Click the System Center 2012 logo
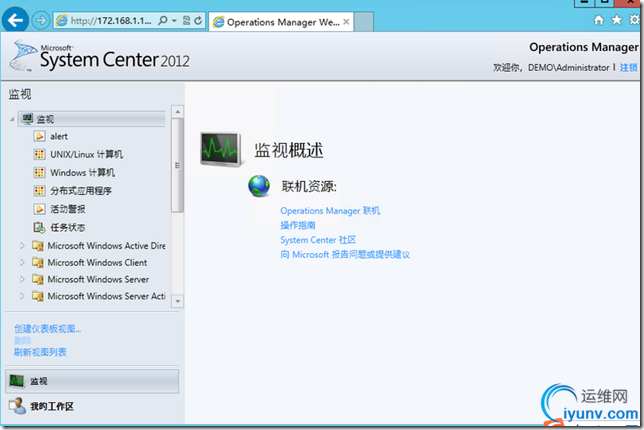 pos(100,57)
